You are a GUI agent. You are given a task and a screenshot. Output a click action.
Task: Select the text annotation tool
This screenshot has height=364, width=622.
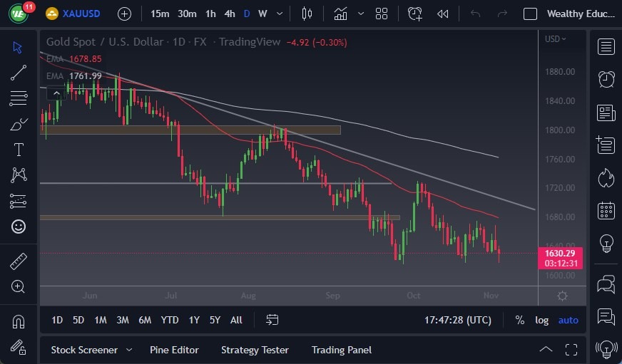pyautogui.click(x=19, y=150)
